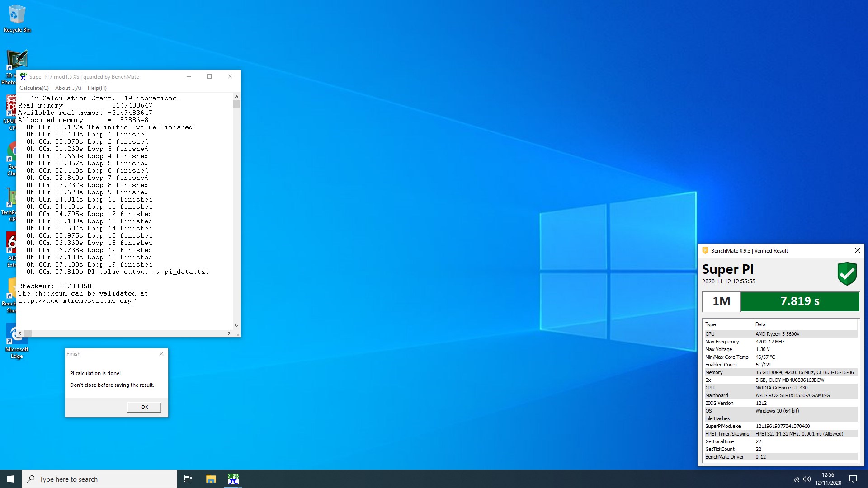Image resolution: width=868 pixels, height=488 pixels.
Task: Click the scroll left arrow in Super PI
Action: pos(20,333)
